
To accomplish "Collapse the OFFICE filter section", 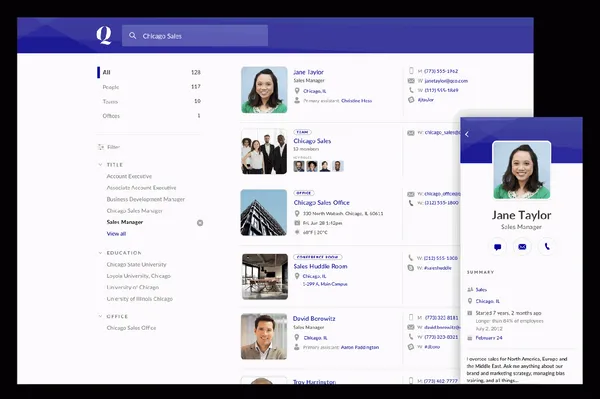I will tap(100, 316).
